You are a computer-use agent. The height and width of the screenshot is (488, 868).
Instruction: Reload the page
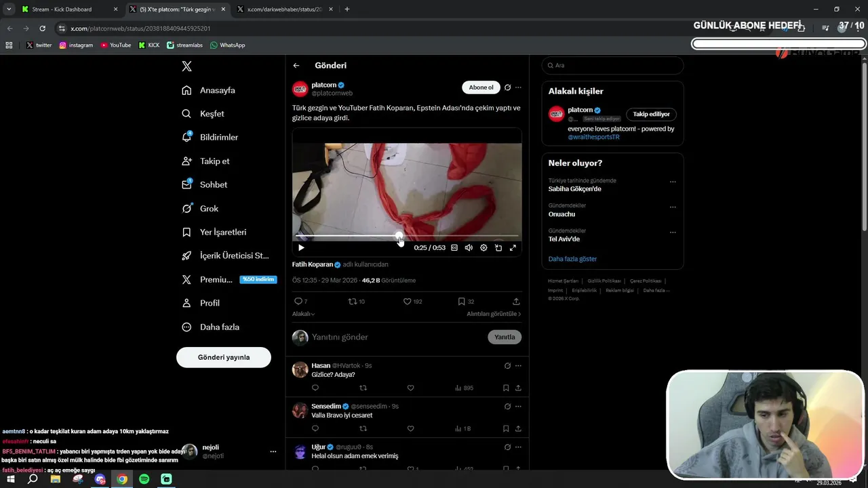click(42, 28)
